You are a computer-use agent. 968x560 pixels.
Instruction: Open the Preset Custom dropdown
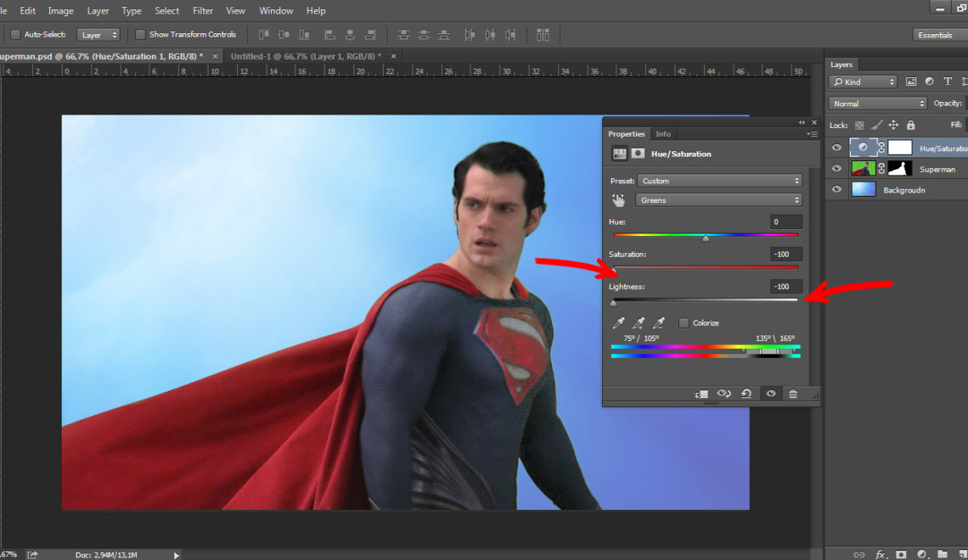click(x=720, y=181)
